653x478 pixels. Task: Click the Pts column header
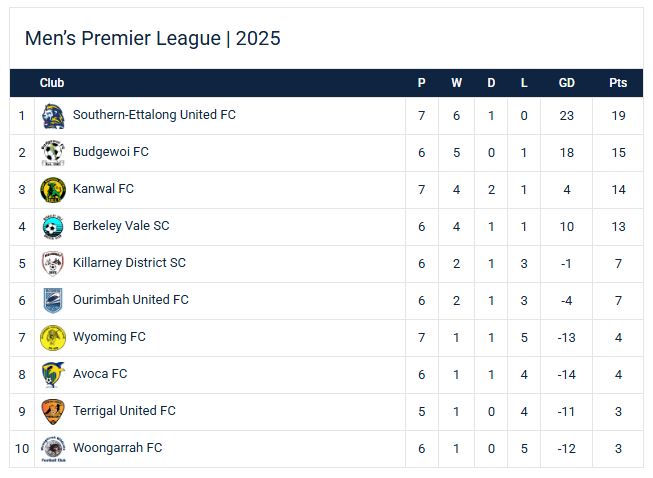[x=618, y=83]
